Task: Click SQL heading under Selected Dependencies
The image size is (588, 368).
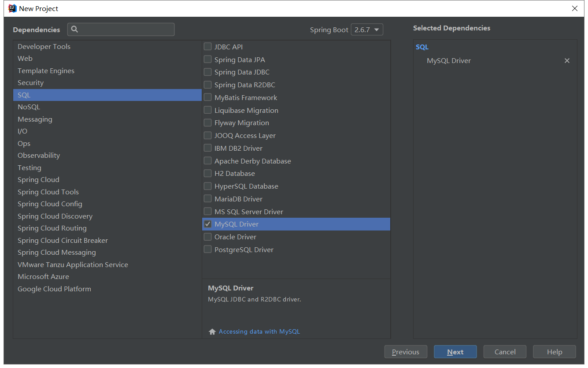Action: tap(422, 47)
